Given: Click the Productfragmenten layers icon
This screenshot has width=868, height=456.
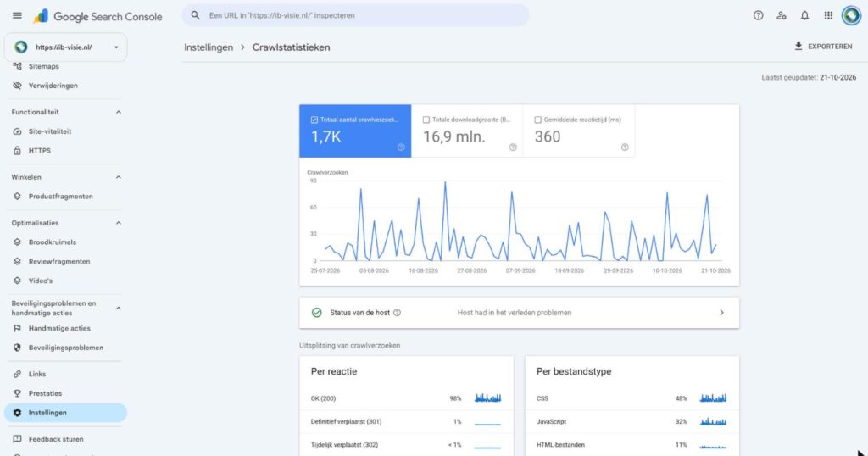Looking at the screenshot, I should pos(17,197).
